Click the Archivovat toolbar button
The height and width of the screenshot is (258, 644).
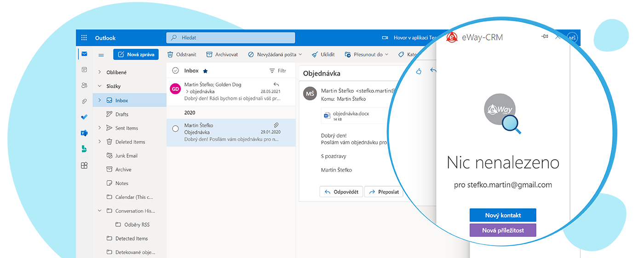[x=222, y=54]
